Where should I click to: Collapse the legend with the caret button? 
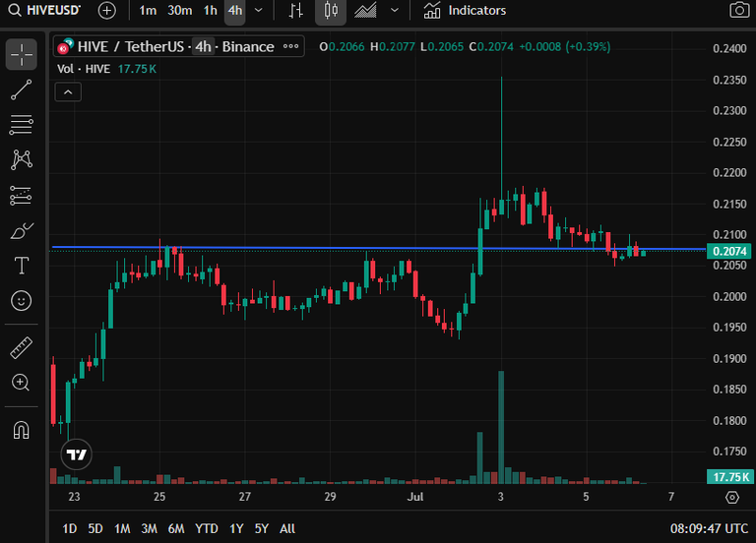68,92
